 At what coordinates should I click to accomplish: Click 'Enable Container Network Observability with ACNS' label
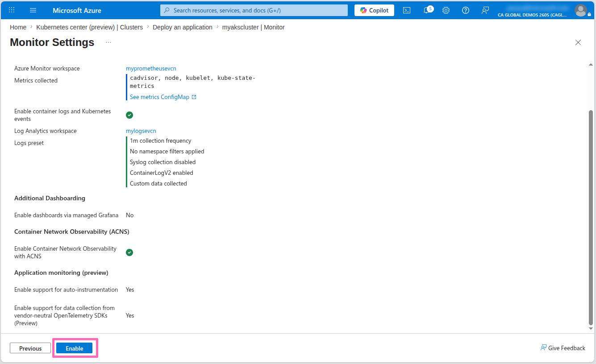click(65, 252)
